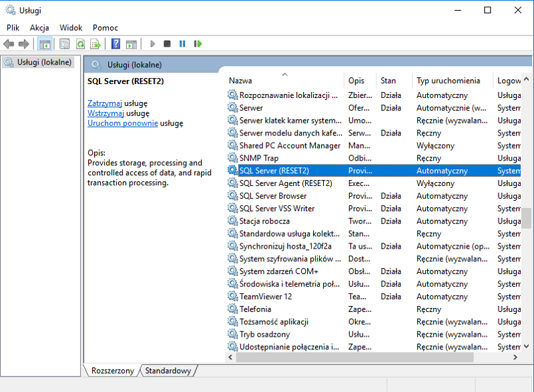This screenshot has height=392, width=534.
Task: Sort by Typ uruchomienia column header
Action: 453,81
